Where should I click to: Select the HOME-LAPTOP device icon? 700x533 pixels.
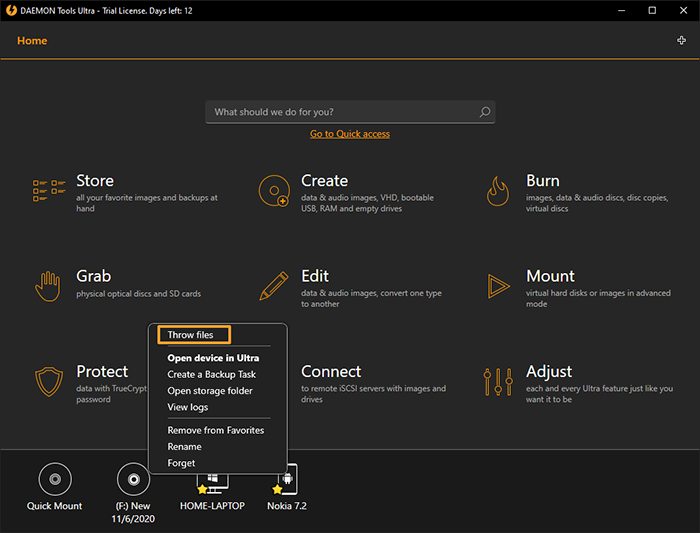tap(212, 484)
